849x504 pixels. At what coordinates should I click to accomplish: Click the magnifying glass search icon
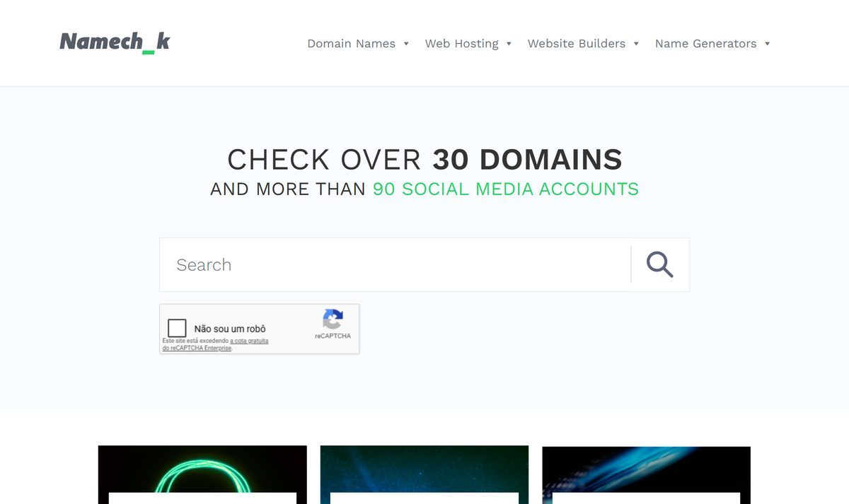[x=659, y=264]
